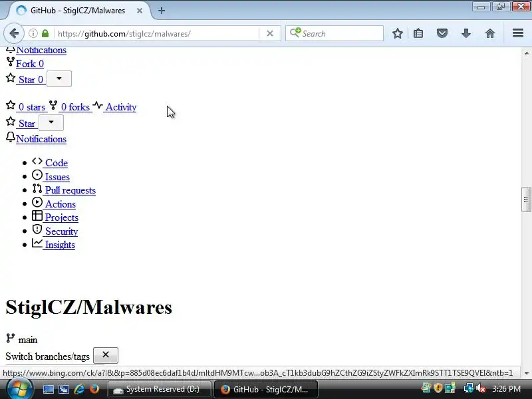Go back using the browser back arrow
Screen dimensions: 532x399
pos(14,33)
